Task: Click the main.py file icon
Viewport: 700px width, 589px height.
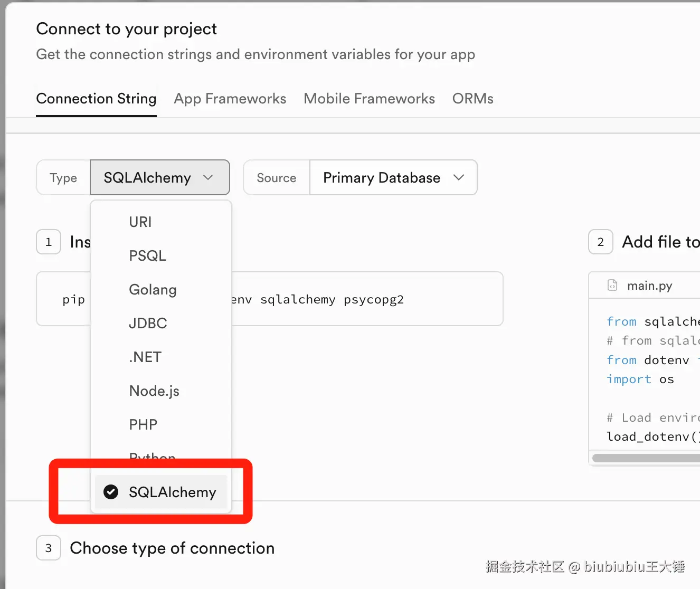Action: pyautogui.click(x=612, y=286)
